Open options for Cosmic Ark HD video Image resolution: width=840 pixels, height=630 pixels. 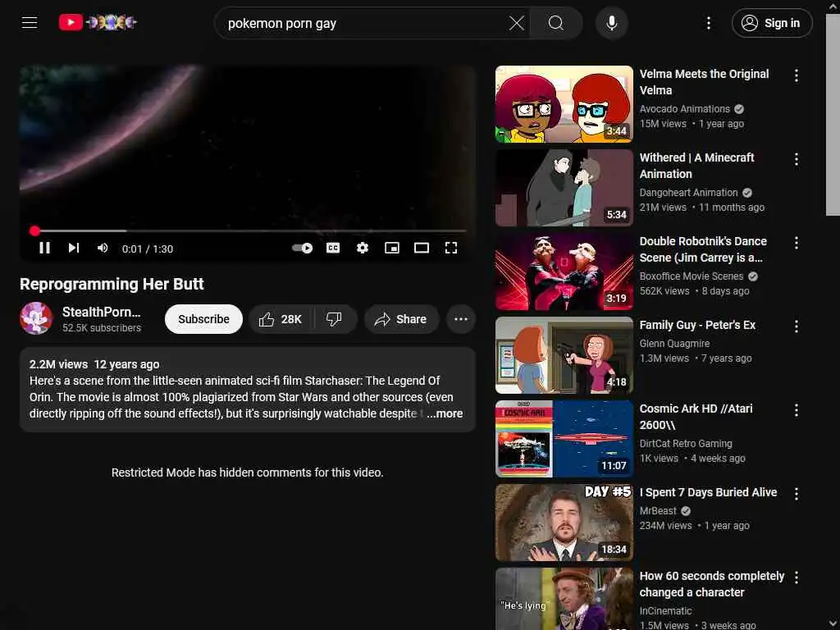click(x=796, y=410)
